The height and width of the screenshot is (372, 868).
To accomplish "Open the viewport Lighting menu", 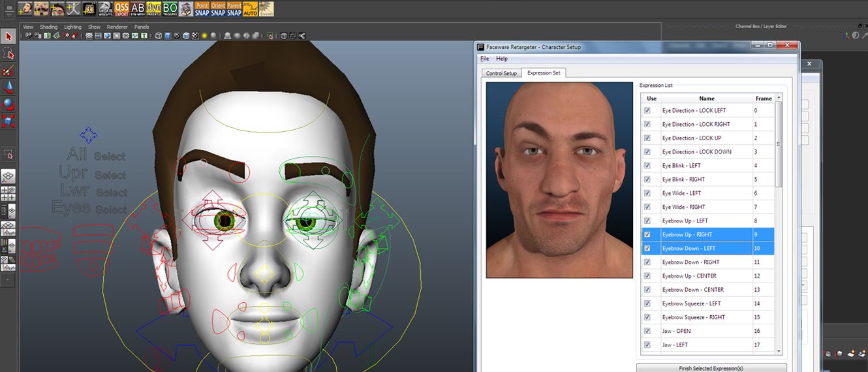I will [72, 27].
